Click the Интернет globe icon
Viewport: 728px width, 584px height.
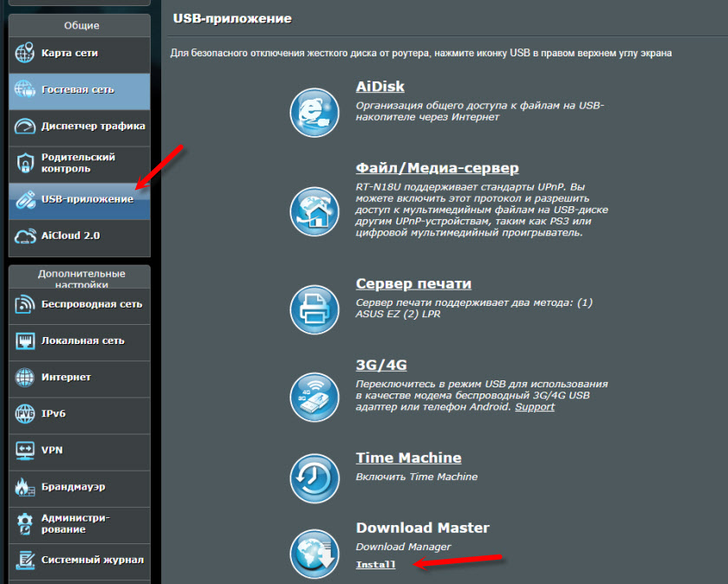(24, 377)
